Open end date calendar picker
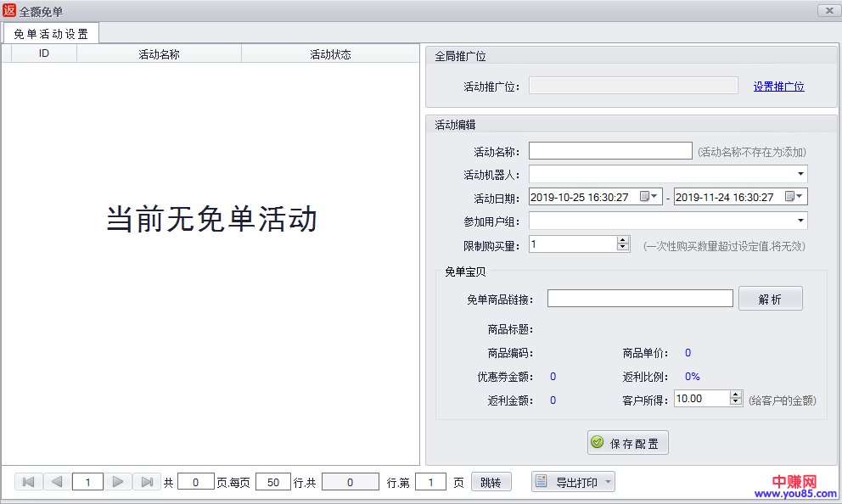 point(794,197)
